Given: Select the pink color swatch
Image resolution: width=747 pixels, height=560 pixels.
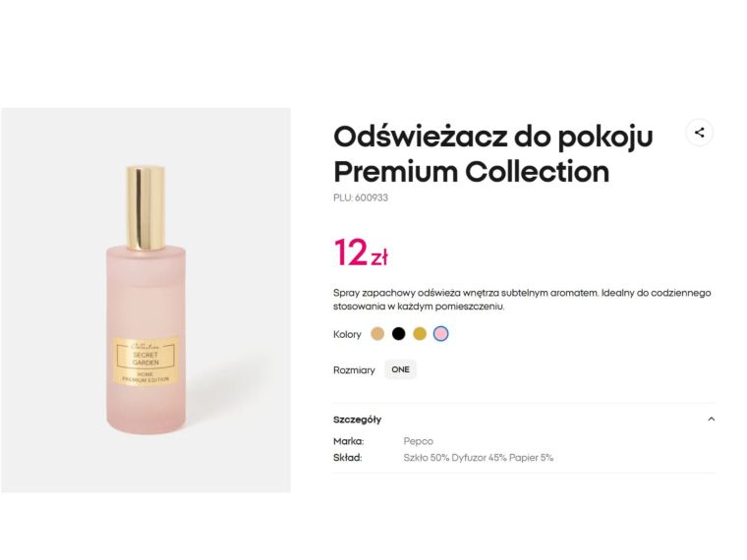Looking at the screenshot, I should pos(441,334).
